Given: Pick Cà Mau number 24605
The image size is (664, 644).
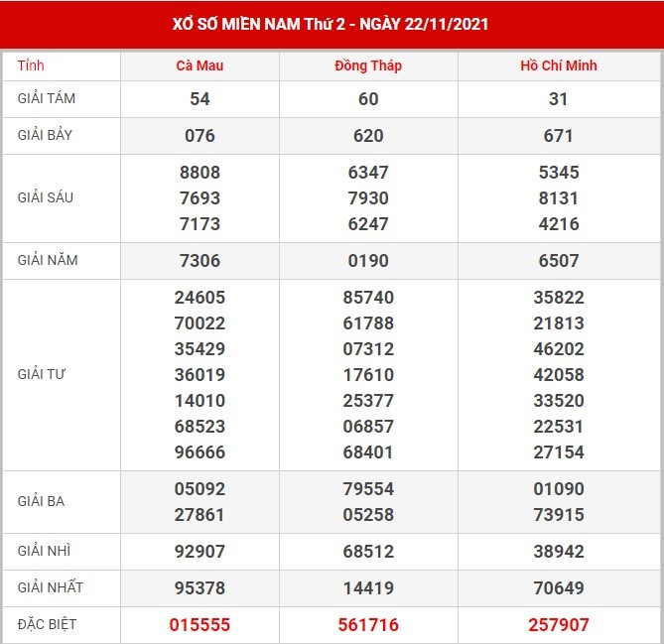Looking at the screenshot, I should point(199,298).
